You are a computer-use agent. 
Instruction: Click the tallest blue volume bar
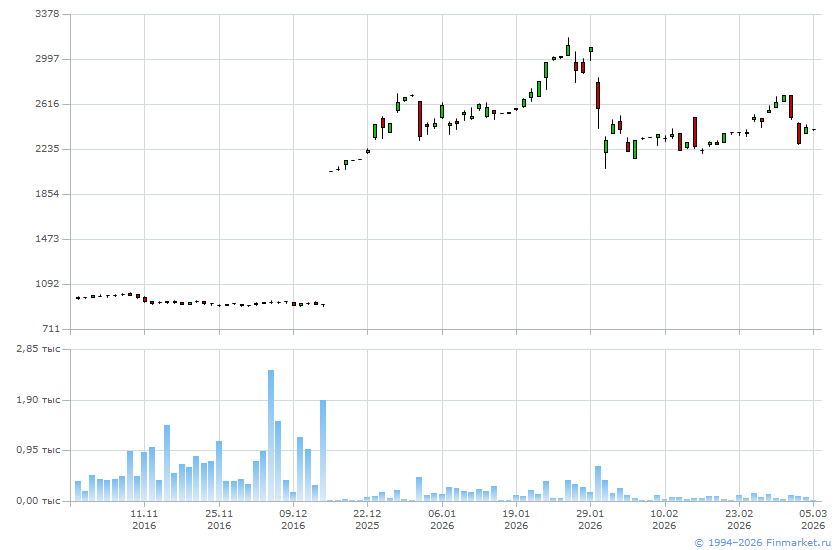coord(270,435)
